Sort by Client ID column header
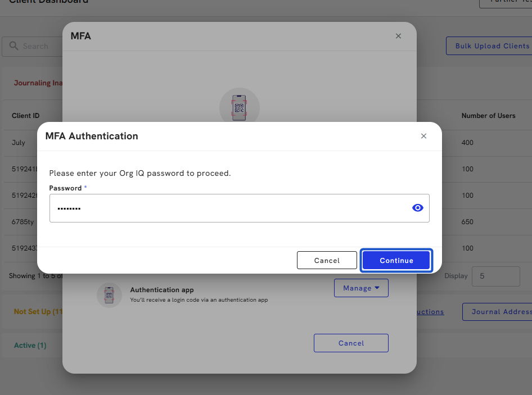 [25, 116]
